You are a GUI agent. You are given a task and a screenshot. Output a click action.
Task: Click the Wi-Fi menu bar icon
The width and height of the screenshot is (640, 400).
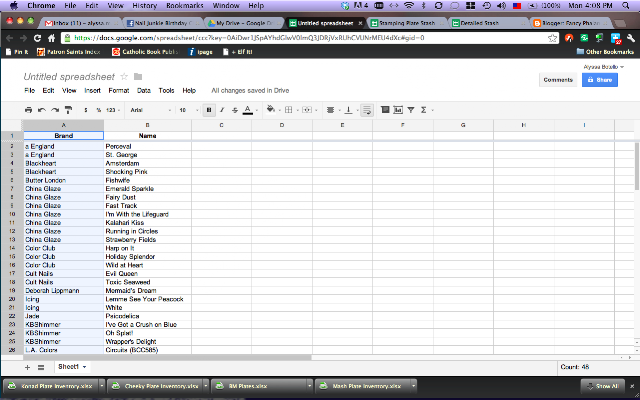[408, 6]
